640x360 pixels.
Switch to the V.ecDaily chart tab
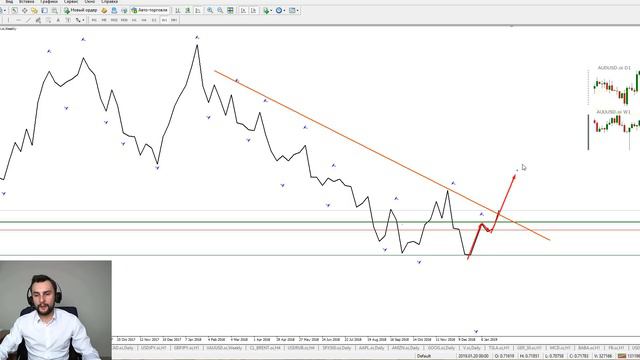click(471, 348)
